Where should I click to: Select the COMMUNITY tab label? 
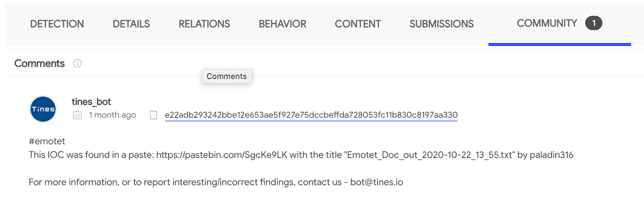pyautogui.click(x=547, y=23)
